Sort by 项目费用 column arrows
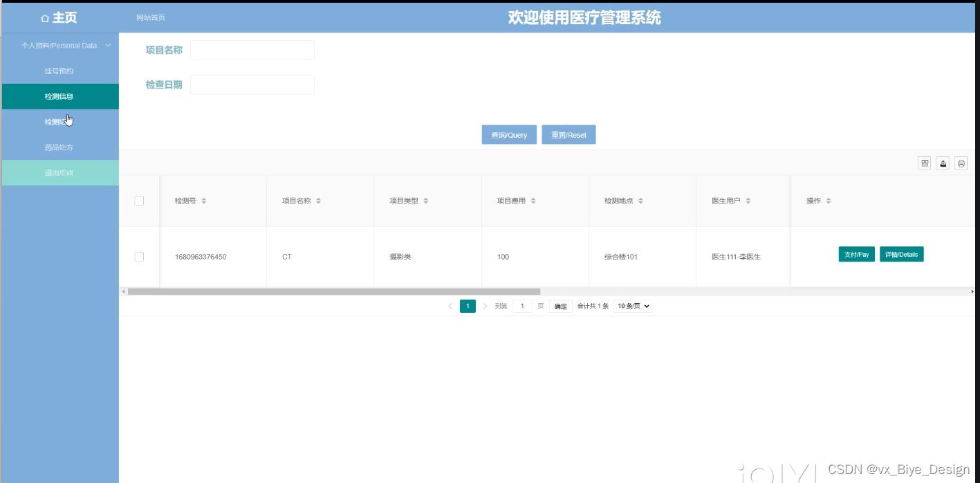 tap(533, 201)
